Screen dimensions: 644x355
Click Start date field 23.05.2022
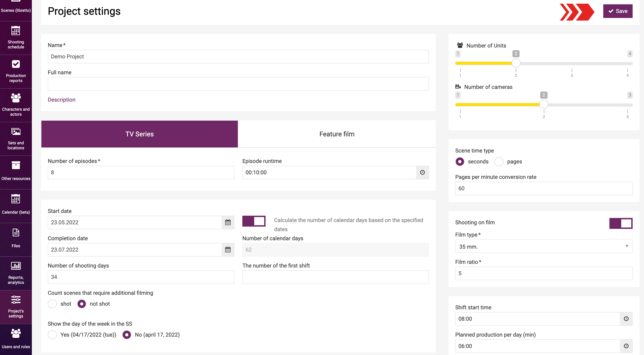tap(135, 222)
